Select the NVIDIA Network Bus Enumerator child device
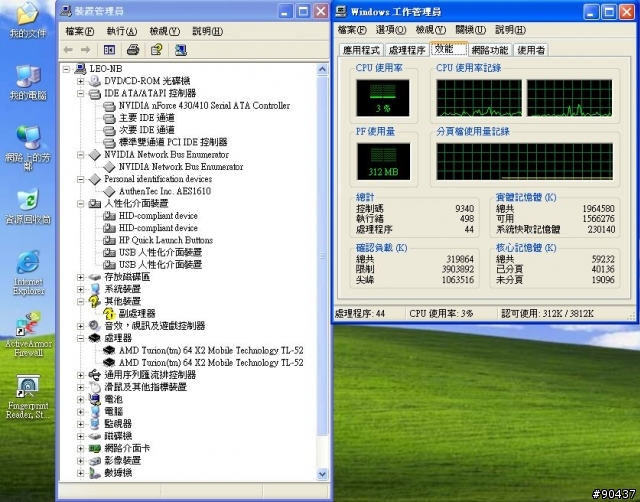Screen dimensions: 640x502 (181, 167)
